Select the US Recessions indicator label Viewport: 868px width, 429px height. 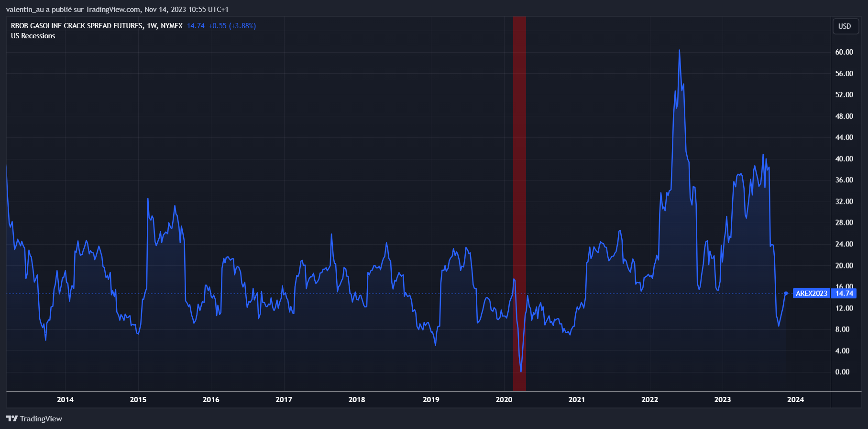point(33,36)
